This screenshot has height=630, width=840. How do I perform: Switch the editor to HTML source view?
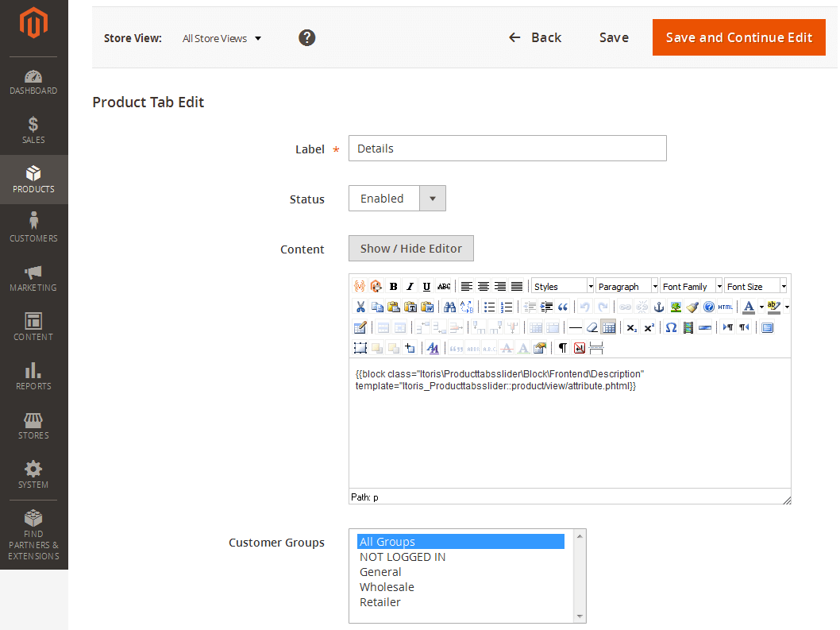(723, 307)
